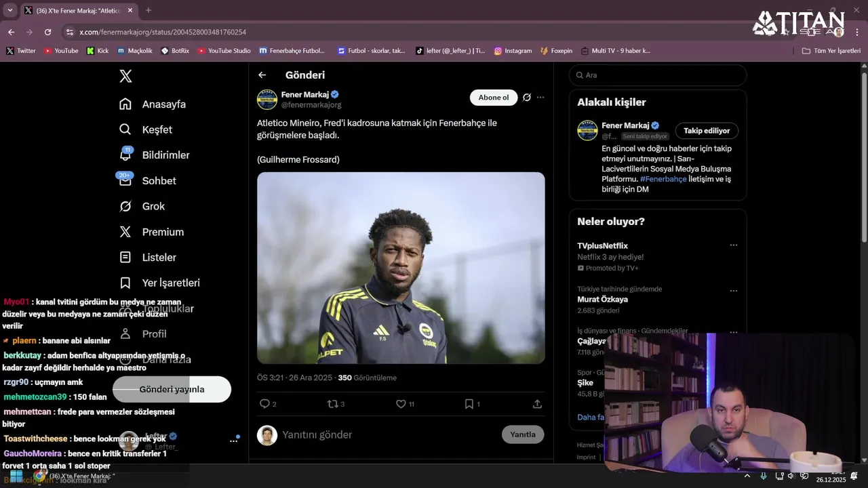This screenshot has width=868, height=488.
Task: Click Takip ediliyor following button
Action: (707, 131)
